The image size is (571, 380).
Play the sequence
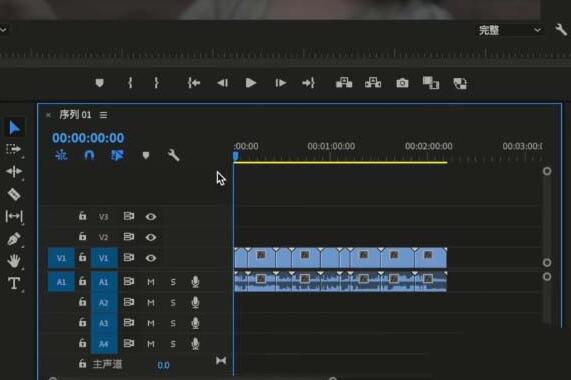coord(251,83)
